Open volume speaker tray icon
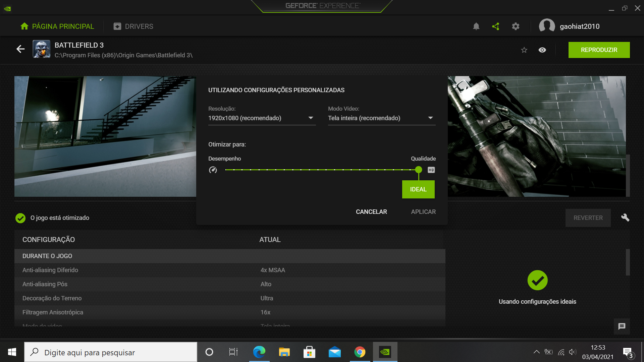Screen dimensions: 644x362 pyautogui.click(x=573, y=352)
